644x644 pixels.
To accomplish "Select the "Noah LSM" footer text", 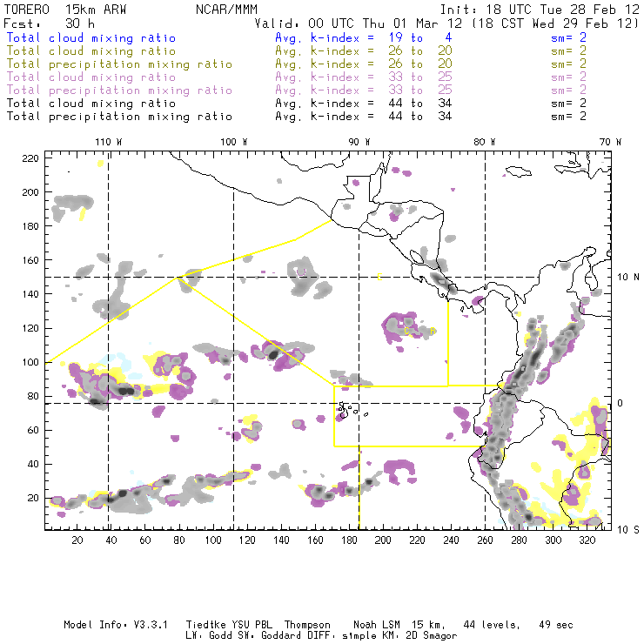I will 377,625.
